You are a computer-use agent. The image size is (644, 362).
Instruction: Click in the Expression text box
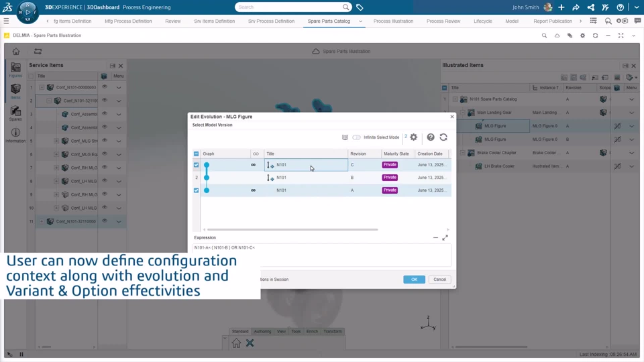[322, 255]
